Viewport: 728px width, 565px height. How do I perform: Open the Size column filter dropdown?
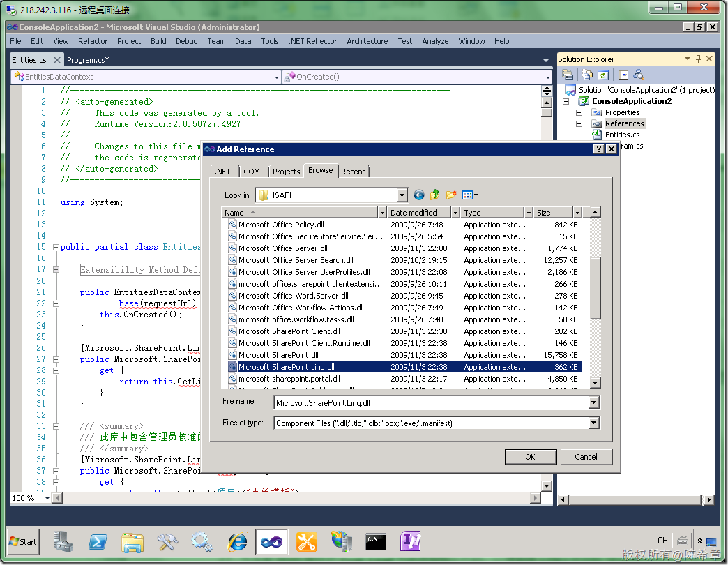[577, 213]
